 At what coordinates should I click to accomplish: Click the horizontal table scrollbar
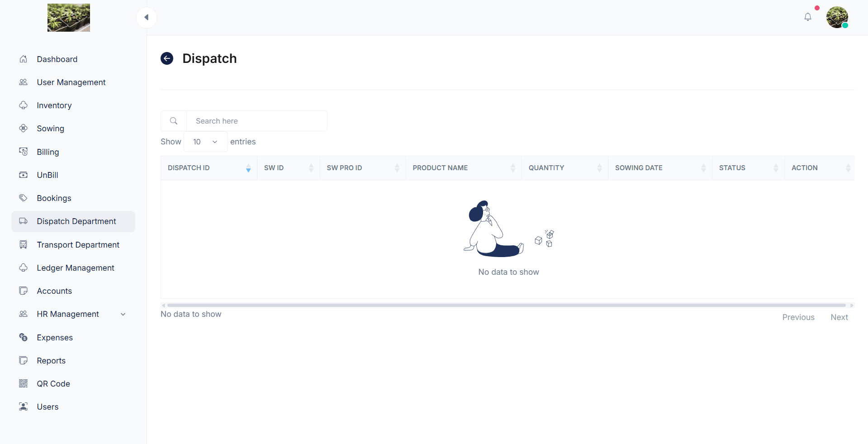point(507,306)
